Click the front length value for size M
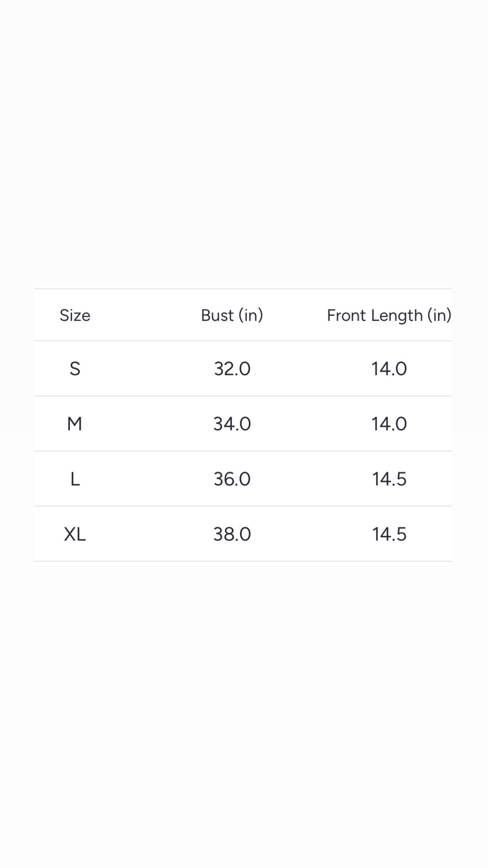 [x=389, y=424]
